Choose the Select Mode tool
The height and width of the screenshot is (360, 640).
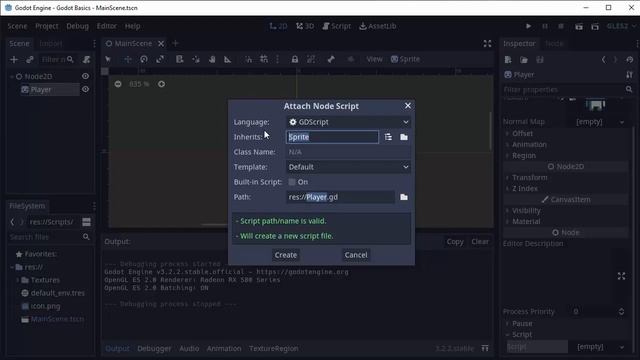(x=108, y=59)
